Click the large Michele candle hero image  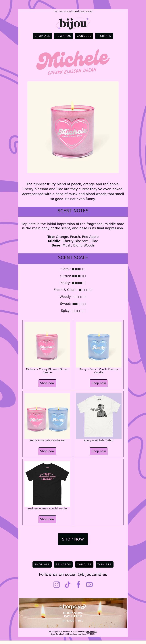click(73, 127)
